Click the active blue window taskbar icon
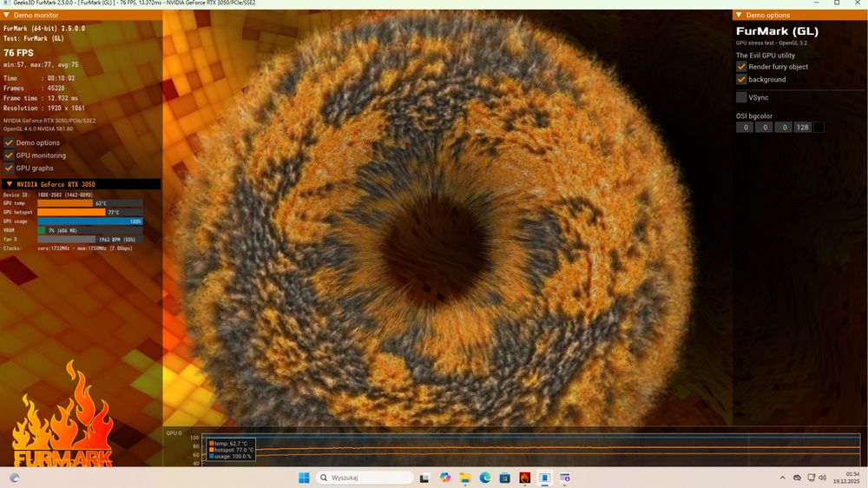 point(545,478)
